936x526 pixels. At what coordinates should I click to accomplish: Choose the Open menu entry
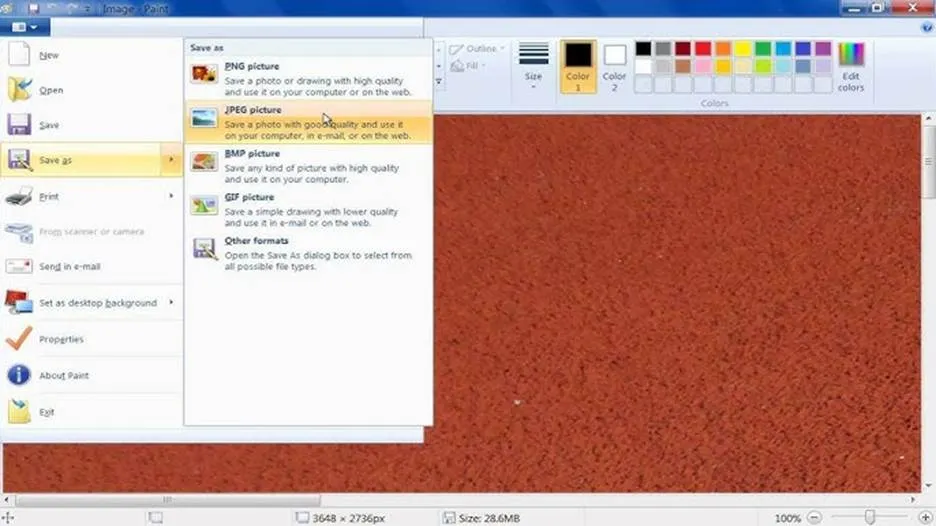pos(92,90)
